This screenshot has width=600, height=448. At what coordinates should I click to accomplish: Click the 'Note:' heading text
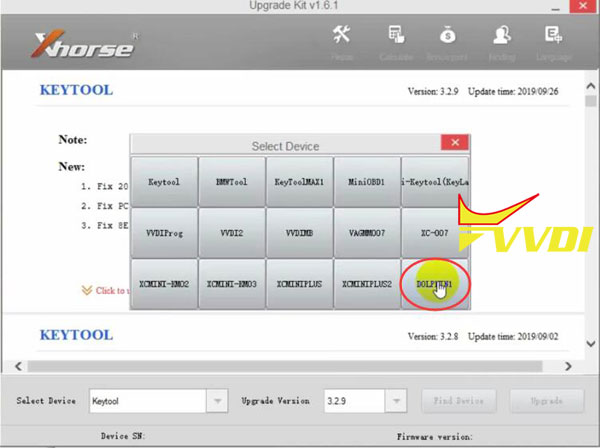(x=73, y=140)
